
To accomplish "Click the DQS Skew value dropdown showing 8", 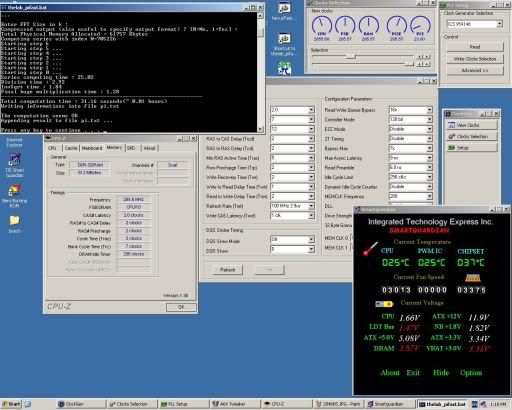I will pyautogui.click(x=311, y=249).
